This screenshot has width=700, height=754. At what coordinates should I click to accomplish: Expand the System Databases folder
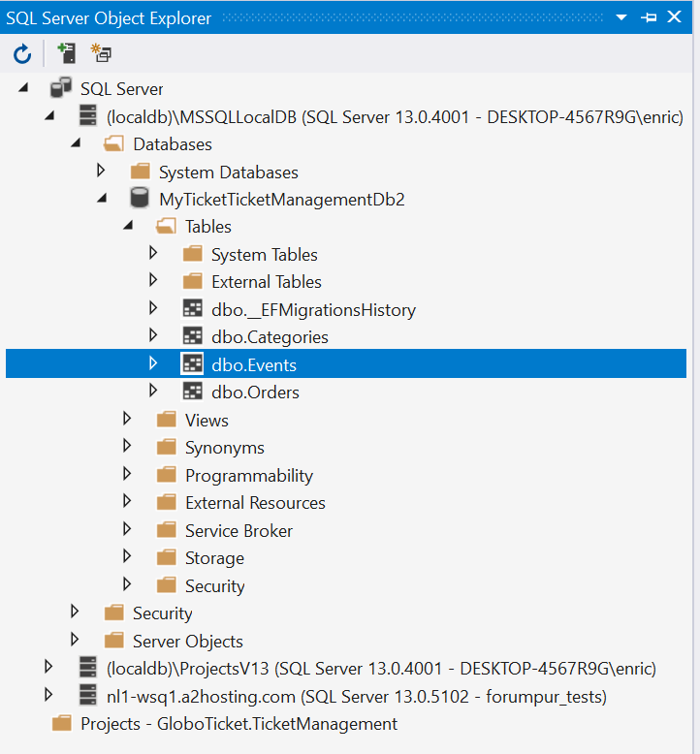(x=101, y=171)
